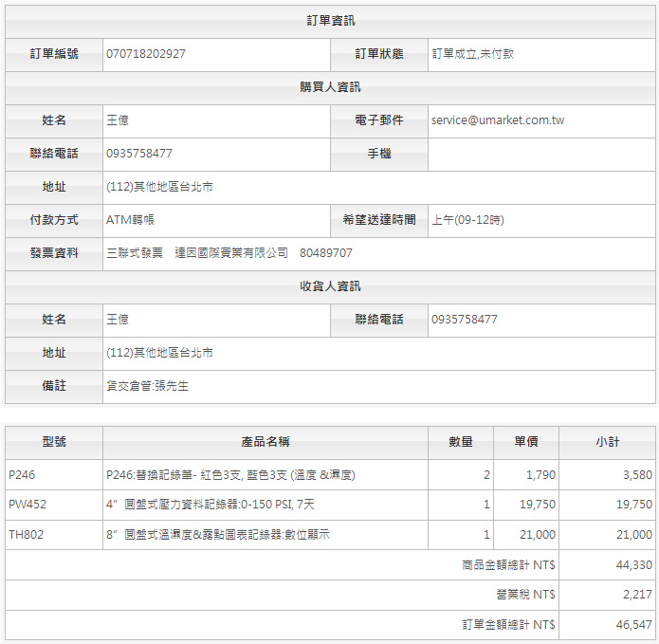Screen dimensions: 659x644
Task: Select model code TH802
Action: [27, 535]
